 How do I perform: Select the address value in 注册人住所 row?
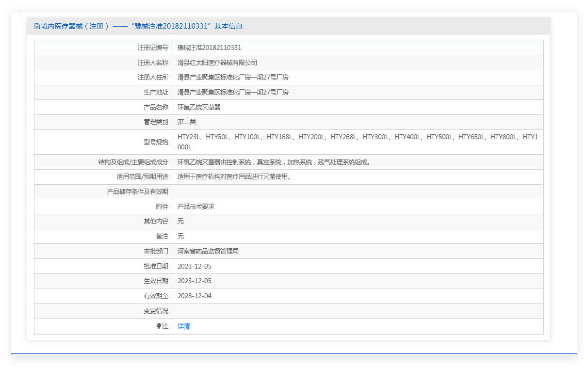tap(233, 78)
